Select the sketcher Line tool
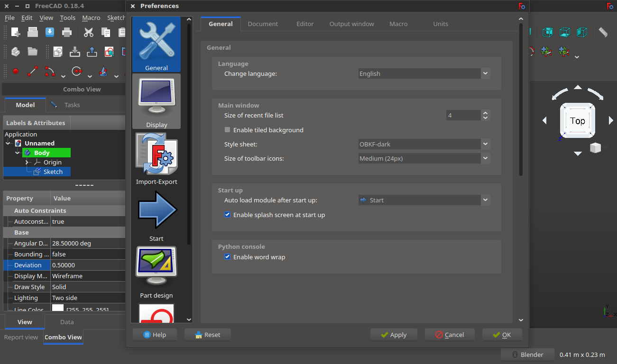This screenshot has width=617, height=364. (33, 71)
